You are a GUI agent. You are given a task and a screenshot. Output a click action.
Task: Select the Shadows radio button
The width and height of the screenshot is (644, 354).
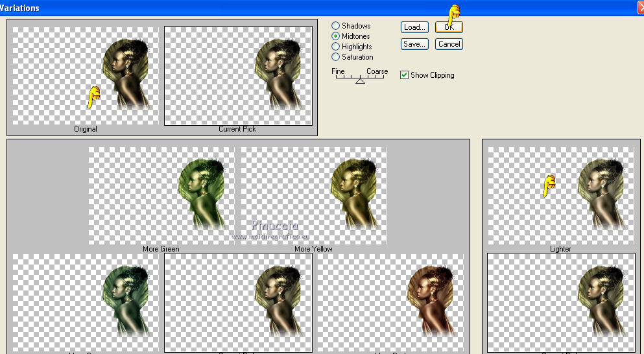(335, 26)
